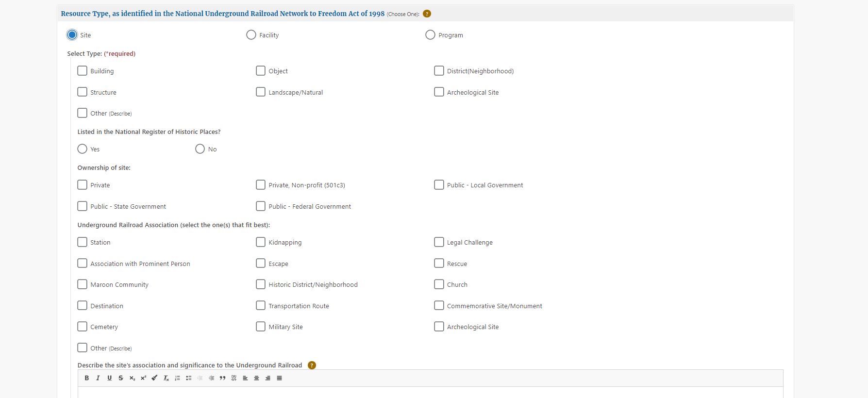Insert a block quote
868x398 pixels.
pos(222,378)
